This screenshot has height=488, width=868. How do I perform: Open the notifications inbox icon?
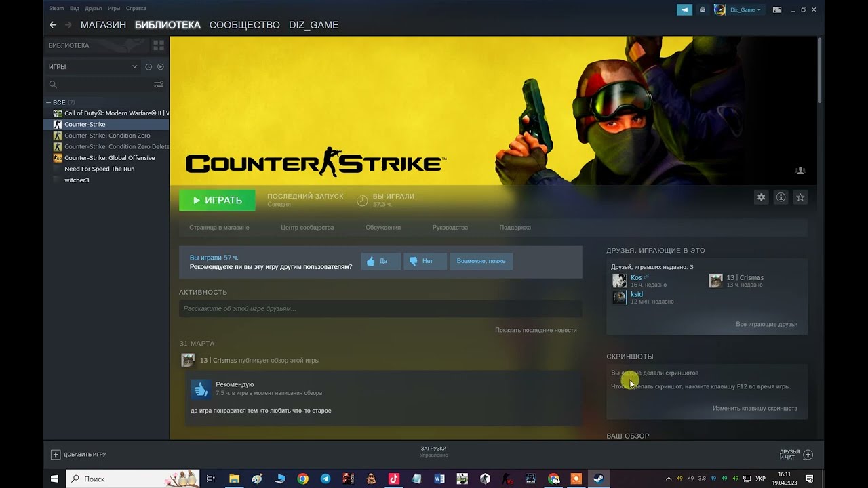[703, 9]
